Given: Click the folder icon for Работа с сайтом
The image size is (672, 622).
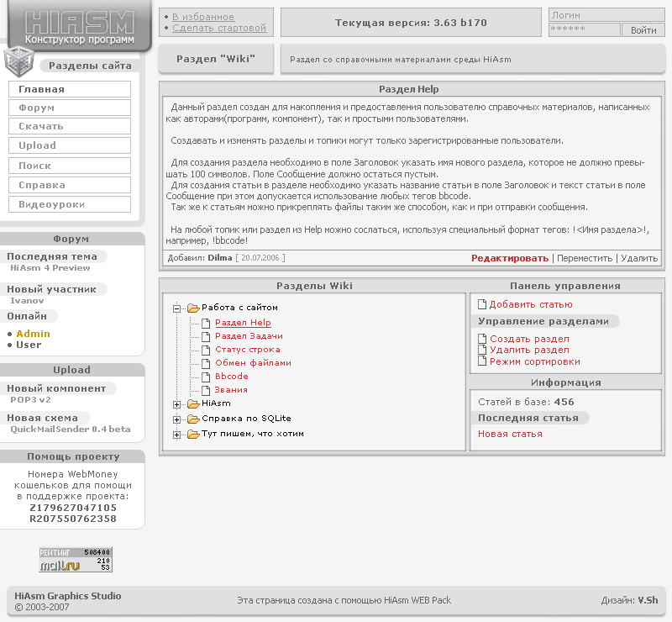Looking at the screenshot, I should click(x=192, y=308).
